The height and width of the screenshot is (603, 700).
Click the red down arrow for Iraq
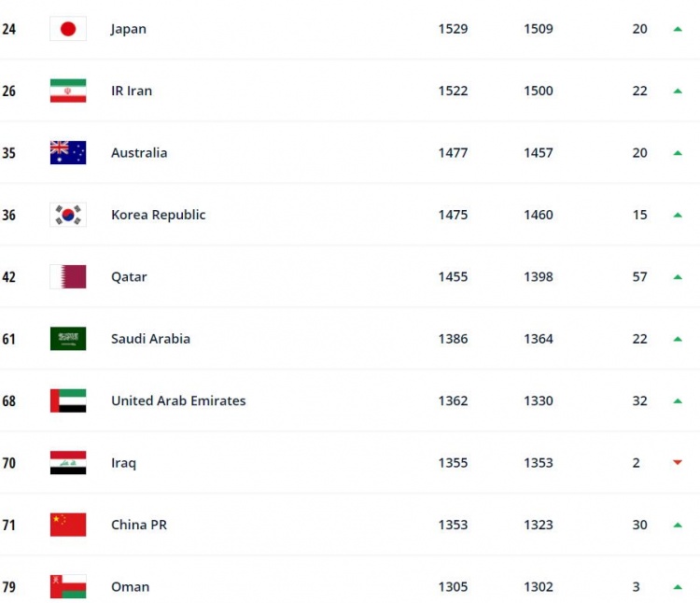coord(678,463)
